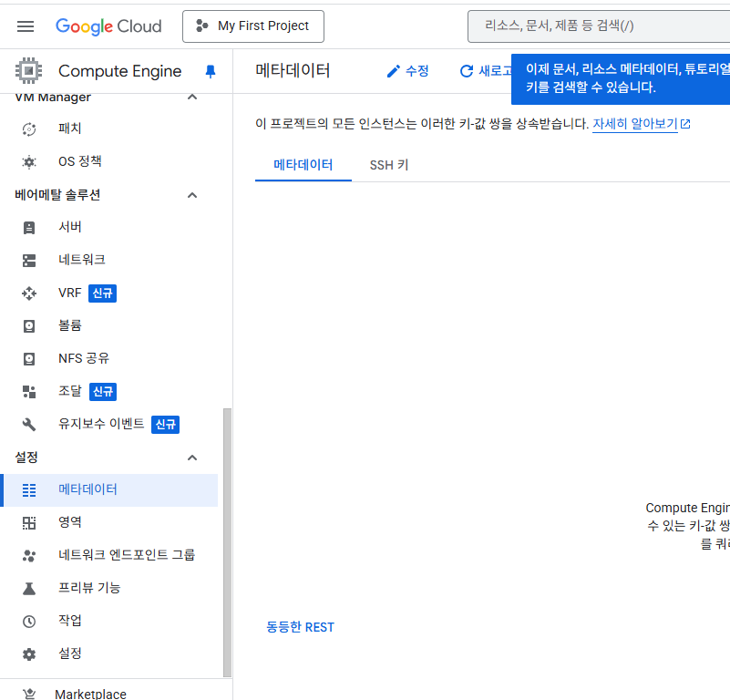Click the 영역 icon

click(29, 523)
